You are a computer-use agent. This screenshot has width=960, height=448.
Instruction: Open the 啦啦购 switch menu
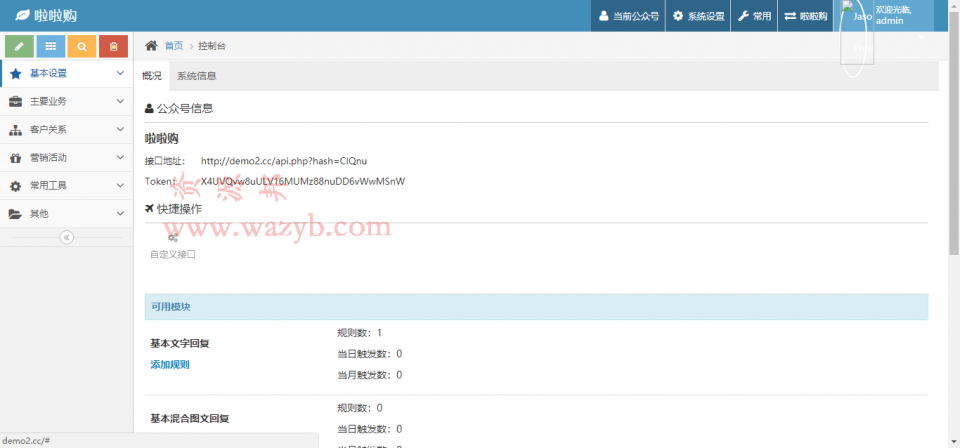(x=806, y=16)
